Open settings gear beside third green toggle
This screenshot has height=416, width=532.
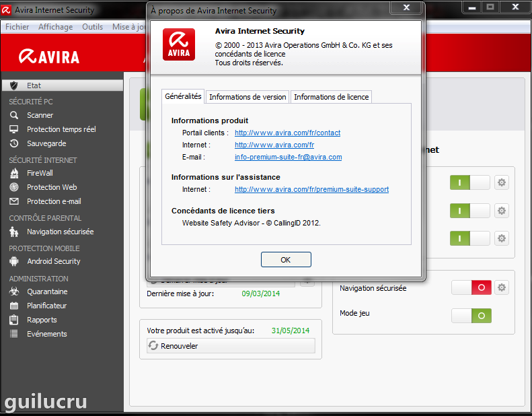coord(502,238)
